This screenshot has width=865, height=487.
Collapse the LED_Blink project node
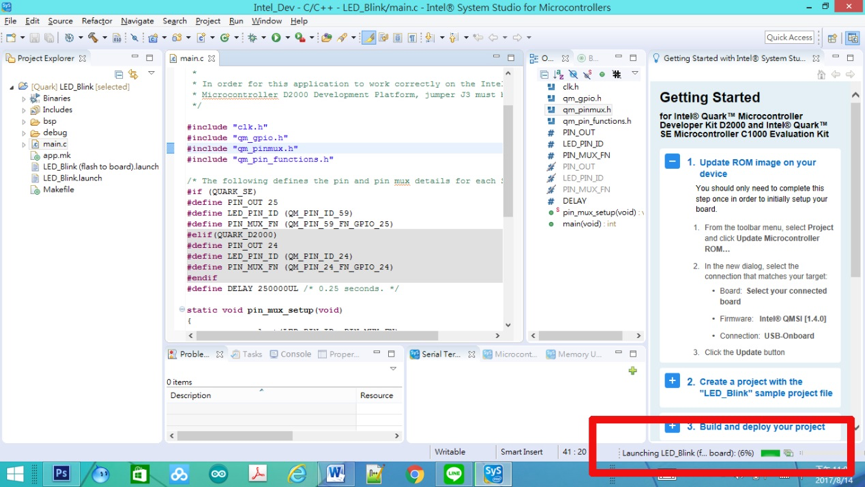(x=12, y=87)
